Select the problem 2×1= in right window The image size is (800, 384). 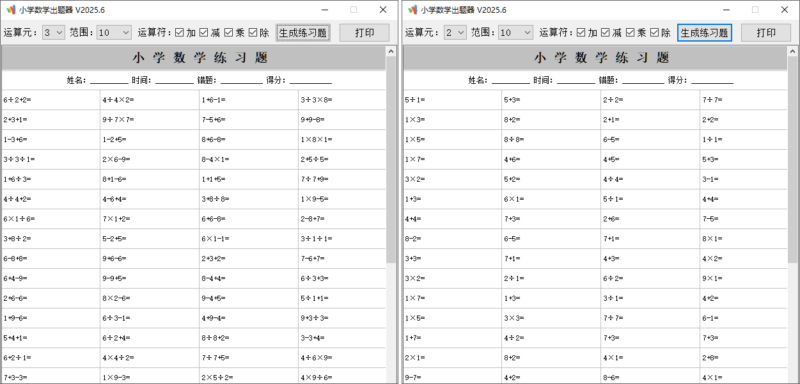point(415,357)
